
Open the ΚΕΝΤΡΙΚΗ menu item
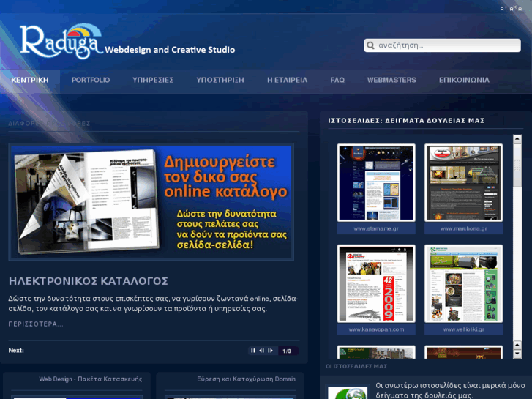[x=30, y=80]
